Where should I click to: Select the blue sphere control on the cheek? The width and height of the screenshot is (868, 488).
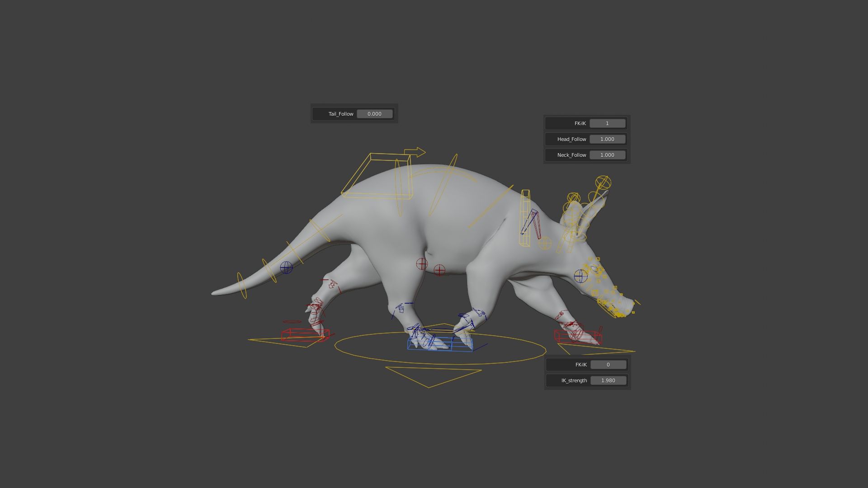point(580,276)
